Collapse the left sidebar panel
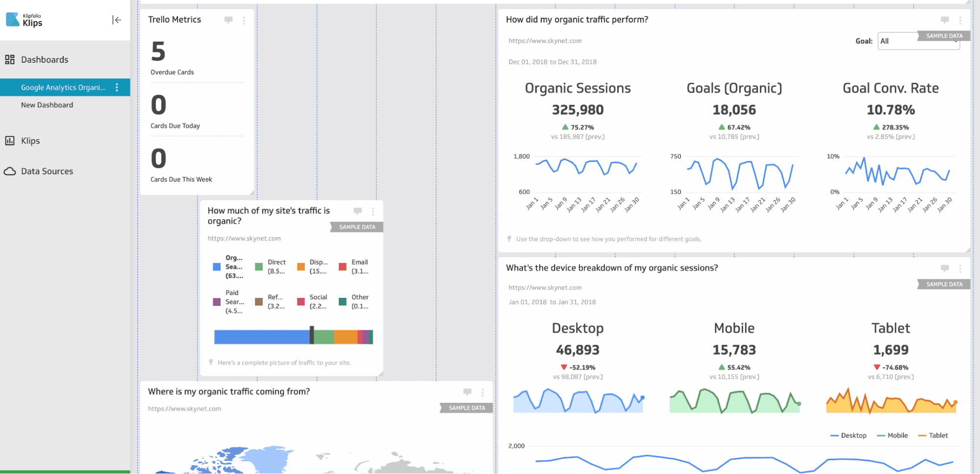Viewport: 980px width, 474px height. pos(116,20)
